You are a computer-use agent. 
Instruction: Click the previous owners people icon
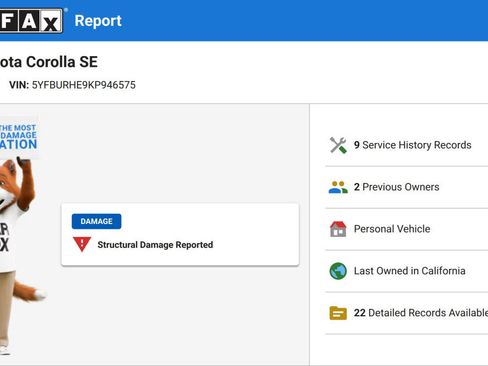(338, 187)
